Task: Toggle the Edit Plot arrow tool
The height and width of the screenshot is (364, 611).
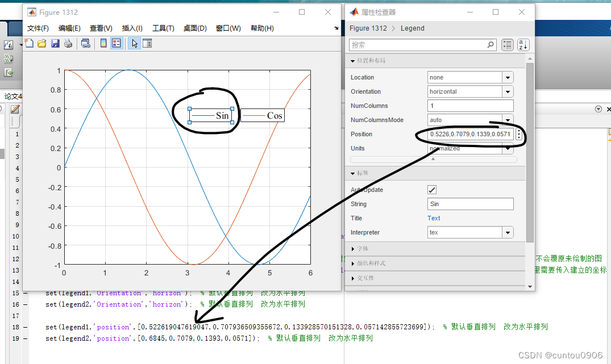Action: [x=135, y=44]
